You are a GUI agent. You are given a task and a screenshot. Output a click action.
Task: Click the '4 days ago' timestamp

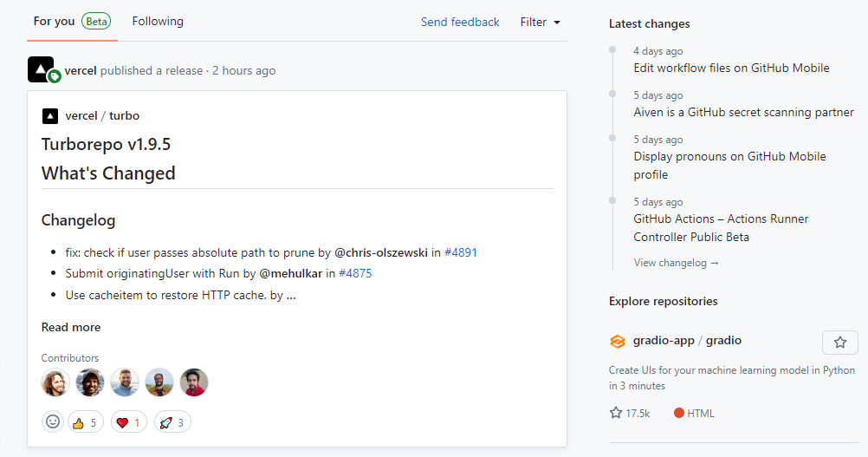click(658, 51)
